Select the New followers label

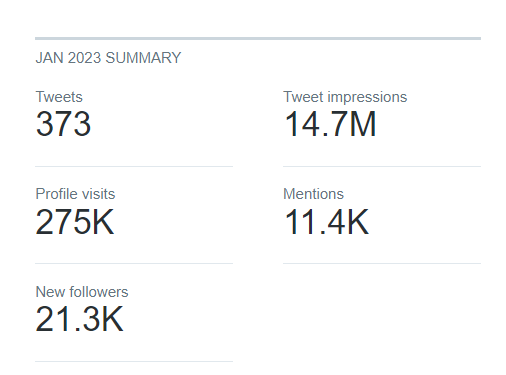pyautogui.click(x=82, y=292)
